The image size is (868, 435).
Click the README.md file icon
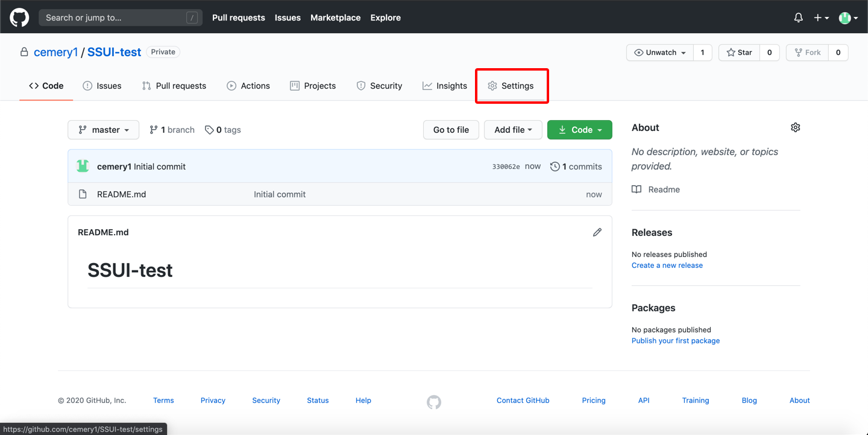83,194
